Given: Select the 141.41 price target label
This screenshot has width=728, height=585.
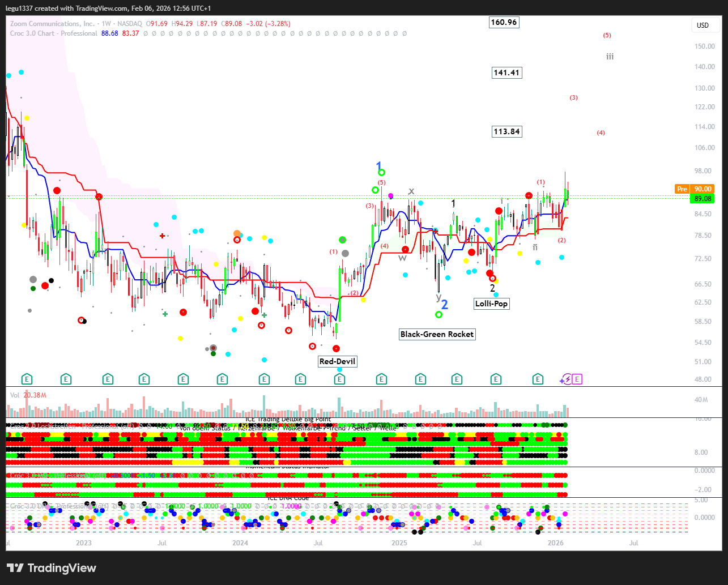Looking at the screenshot, I should [x=507, y=72].
